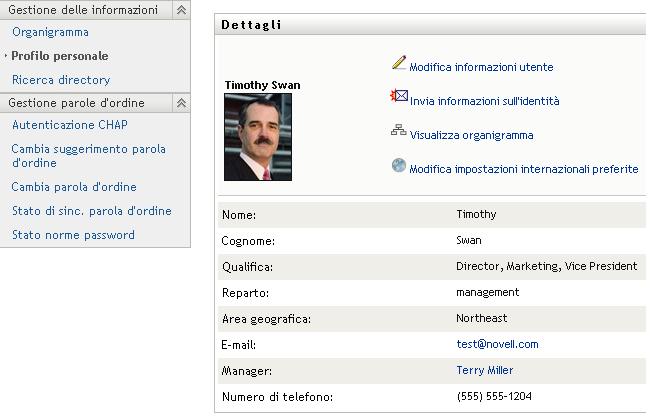
Task: Click Timothy Swan's profile photo
Action: pos(258,137)
